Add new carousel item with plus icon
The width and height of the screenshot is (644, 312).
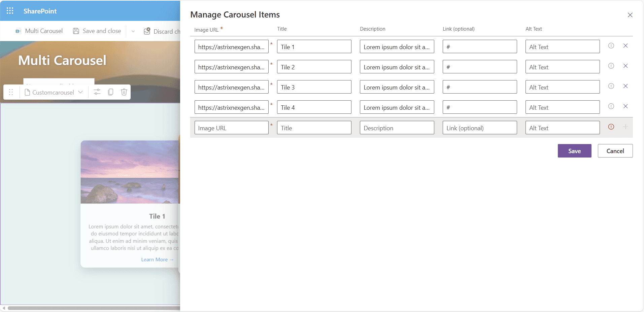click(625, 127)
